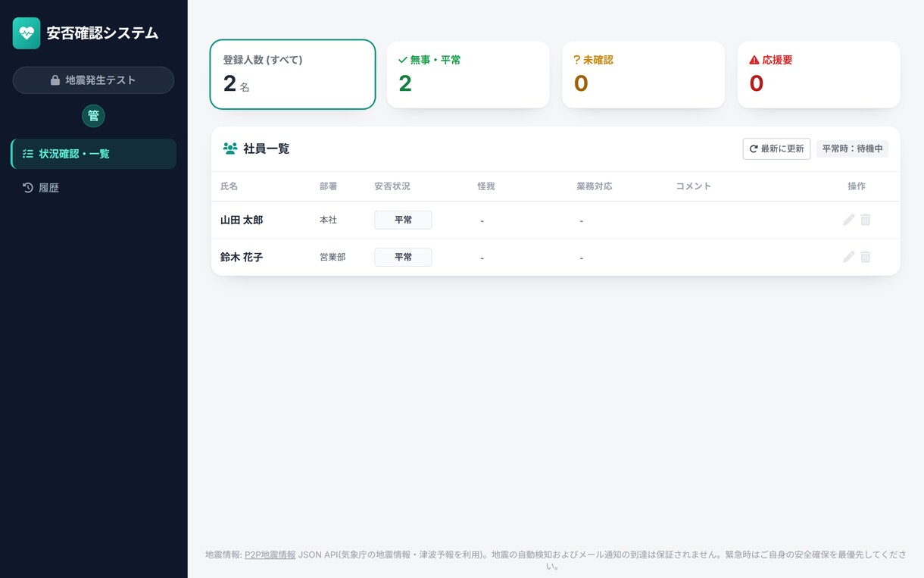Click the 本社 department cell
Screen dimensions: 924x578
click(328, 220)
